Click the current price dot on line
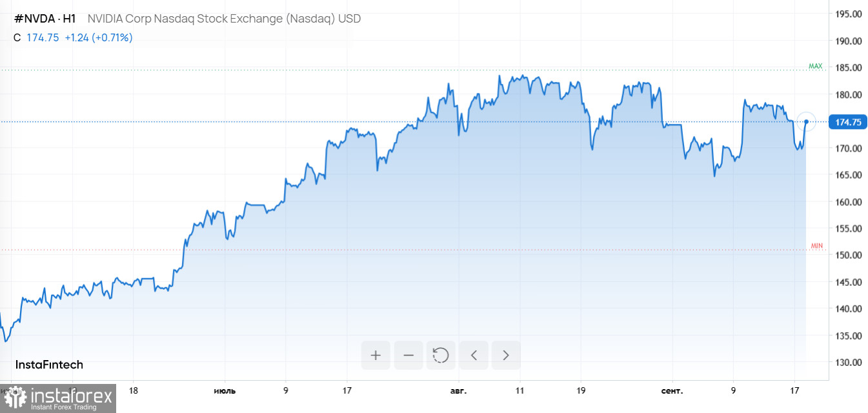Viewport: 868px width, 413px height. tap(806, 121)
